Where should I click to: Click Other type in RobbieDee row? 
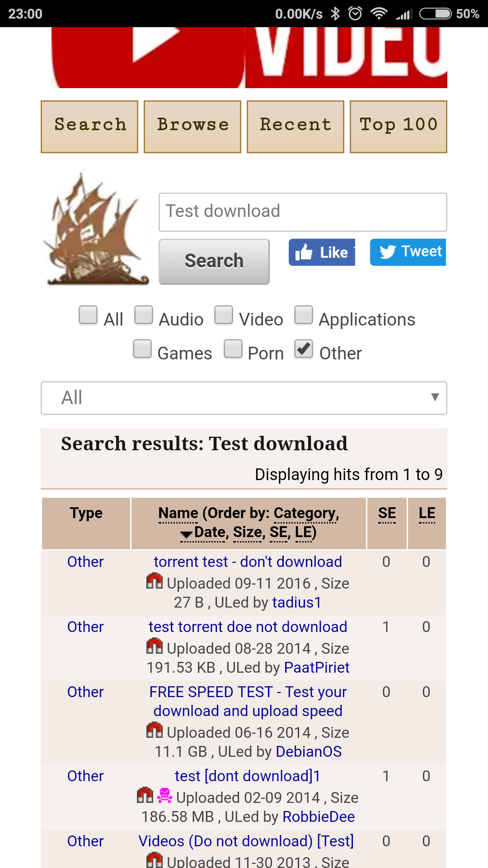[85, 776]
